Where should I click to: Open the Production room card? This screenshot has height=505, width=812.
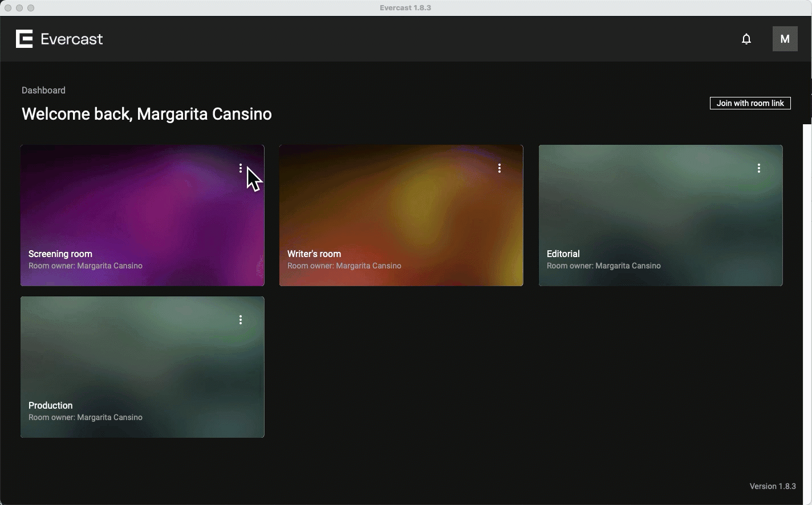[x=143, y=367]
